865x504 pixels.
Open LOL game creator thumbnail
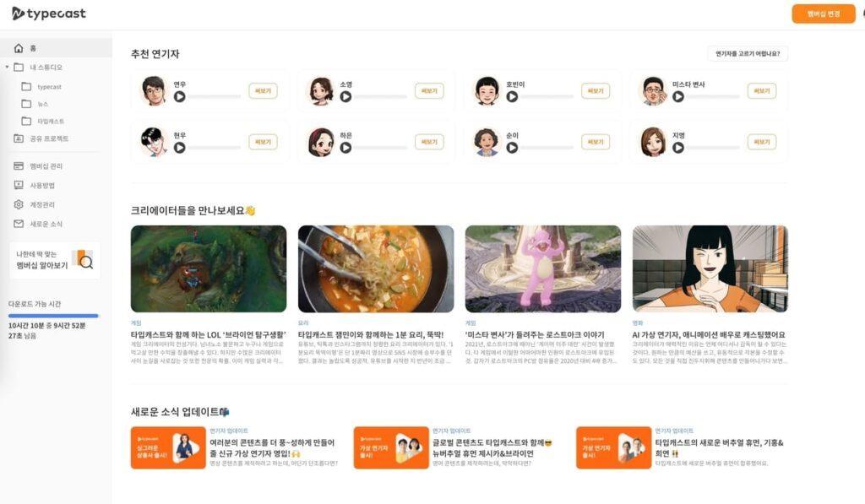pyautogui.click(x=209, y=268)
